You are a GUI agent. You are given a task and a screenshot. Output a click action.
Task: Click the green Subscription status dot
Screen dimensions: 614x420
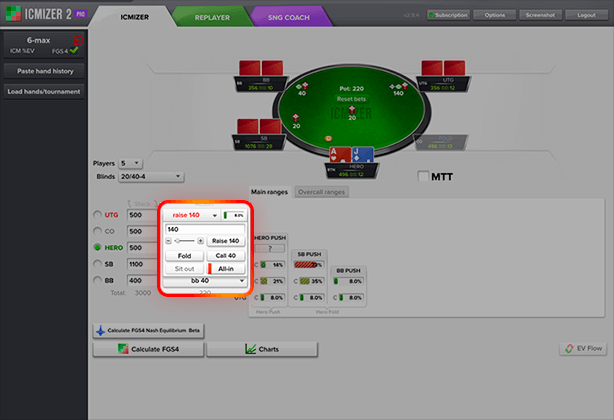[x=432, y=15]
